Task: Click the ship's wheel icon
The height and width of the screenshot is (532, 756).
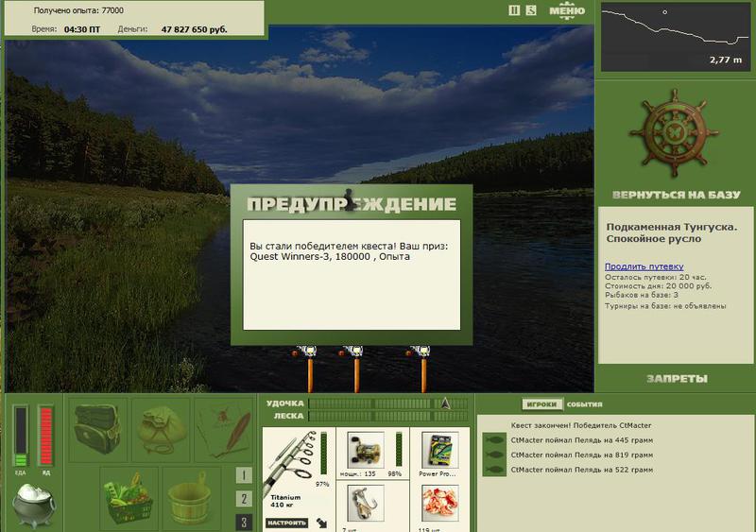Action: pyautogui.click(x=674, y=133)
